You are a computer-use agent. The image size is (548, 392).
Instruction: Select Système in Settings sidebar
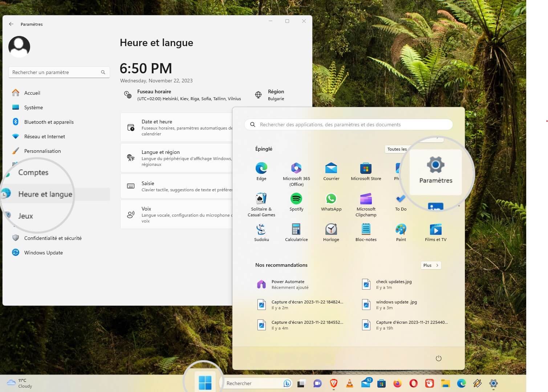tap(60, 107)
